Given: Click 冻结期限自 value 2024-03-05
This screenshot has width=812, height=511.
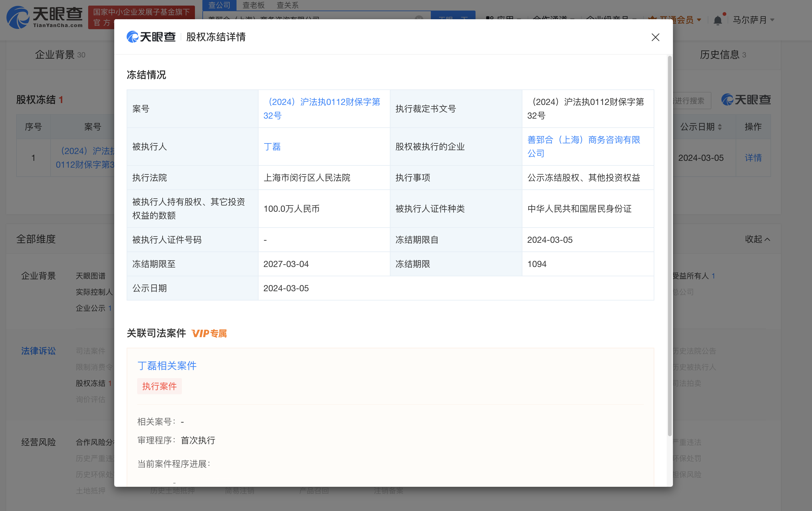Looking at the screenshot, I should click(550, 239).
